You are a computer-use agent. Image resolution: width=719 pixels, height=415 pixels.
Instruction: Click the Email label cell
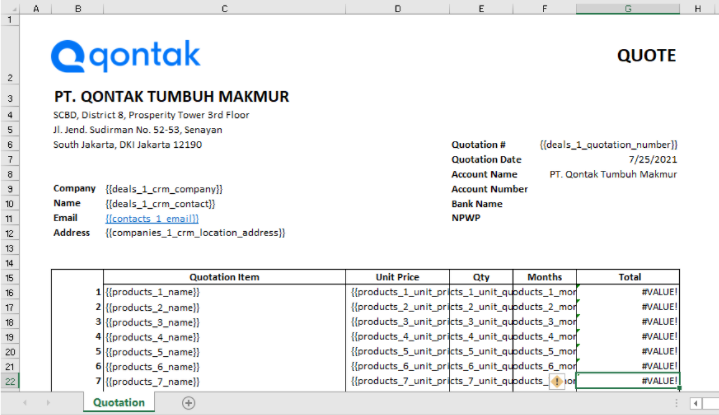[x=65, y=218]
